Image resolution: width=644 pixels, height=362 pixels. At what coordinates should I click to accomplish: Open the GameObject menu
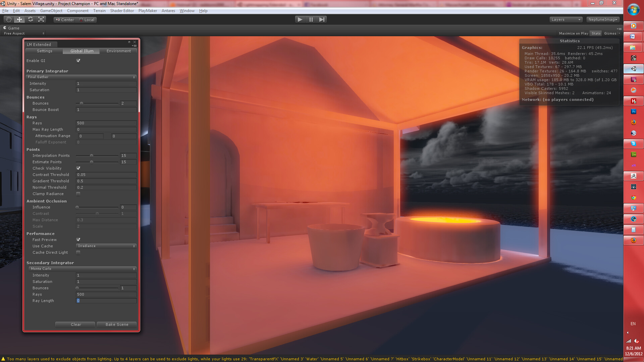tap(51, 10)
